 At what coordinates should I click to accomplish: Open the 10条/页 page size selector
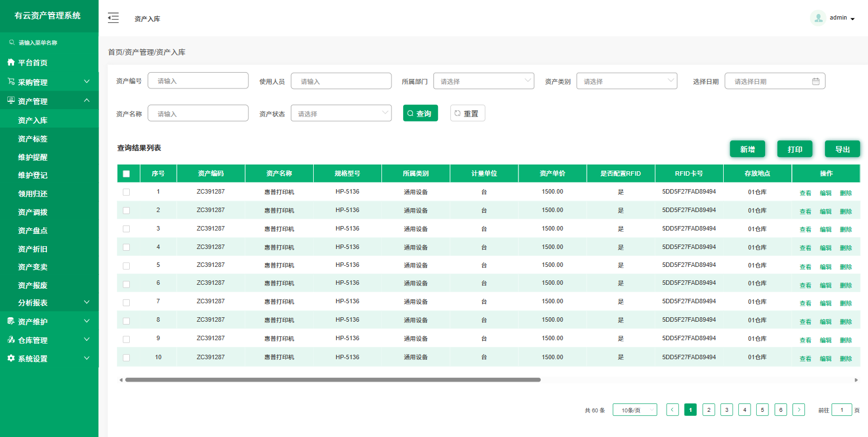pos(635,410)
